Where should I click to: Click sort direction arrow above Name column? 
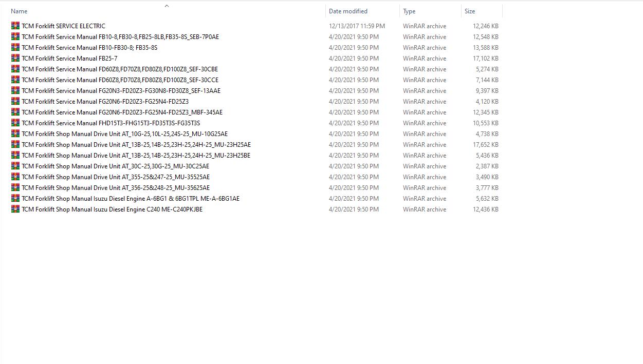(167, 6)
